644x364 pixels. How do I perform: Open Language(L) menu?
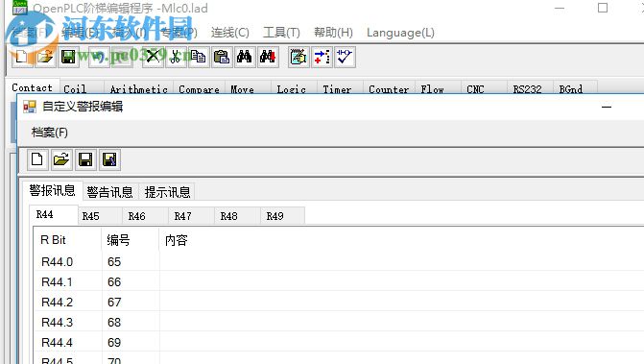pyautogui.click(x=400, y=33)
